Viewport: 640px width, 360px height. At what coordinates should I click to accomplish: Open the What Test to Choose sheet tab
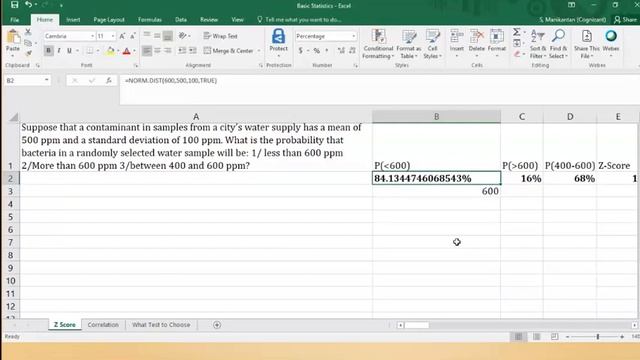pyautogui.click(x=161, y=325)
